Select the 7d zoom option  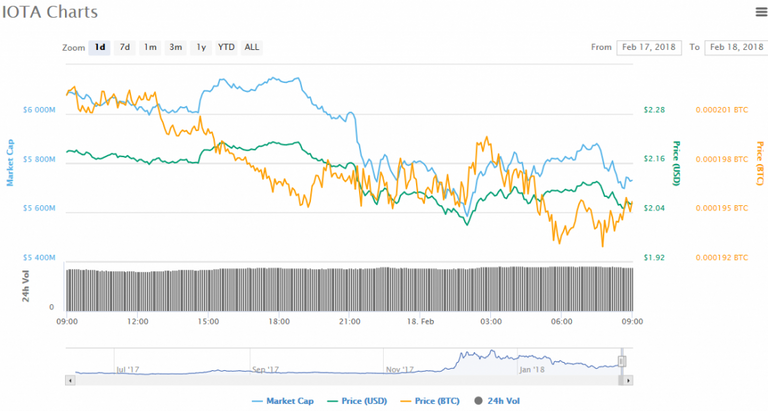(x=125, y=48)
